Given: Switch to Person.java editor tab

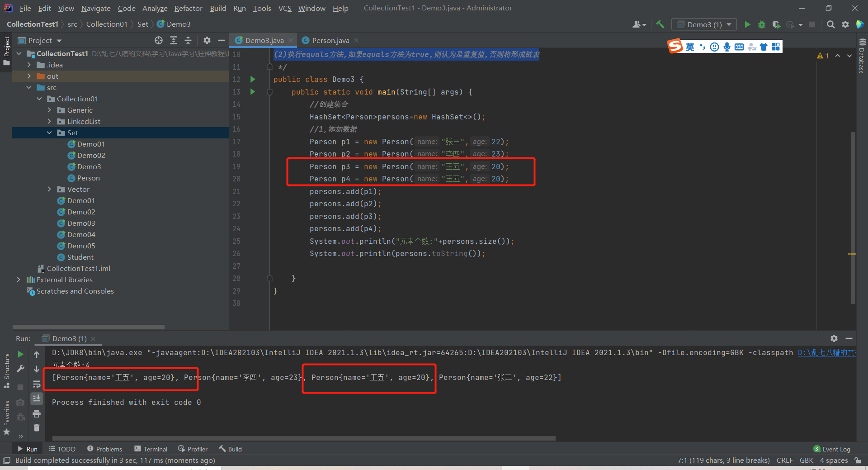Looking at the screenshot, I should tap(330, 40).
